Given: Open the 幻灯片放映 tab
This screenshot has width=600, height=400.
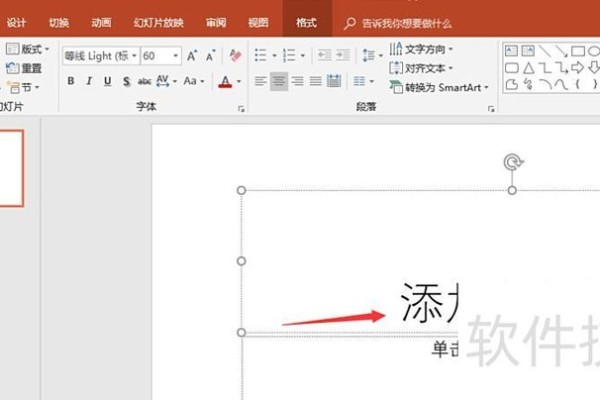Looking at the screenshot, I should [158, 23].
